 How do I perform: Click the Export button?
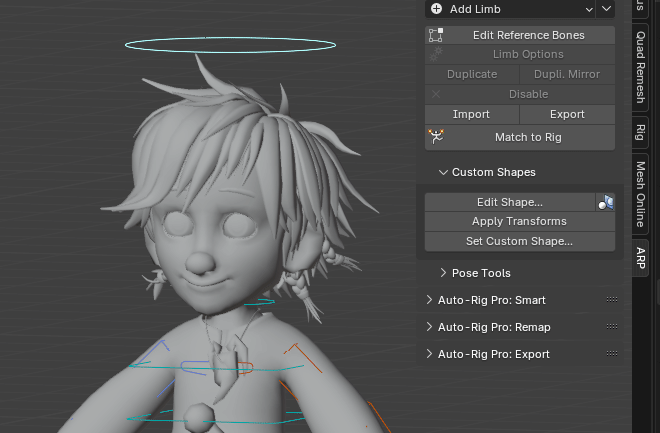pos(567,114)
